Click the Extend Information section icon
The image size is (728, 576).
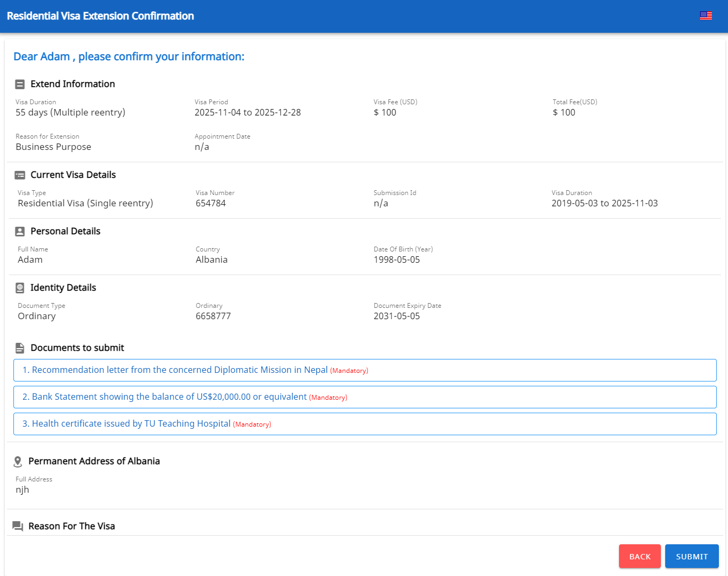(20, 84)
